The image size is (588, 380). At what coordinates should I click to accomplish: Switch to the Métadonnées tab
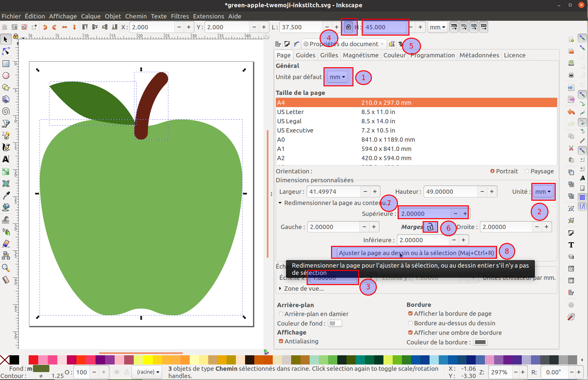479,55
